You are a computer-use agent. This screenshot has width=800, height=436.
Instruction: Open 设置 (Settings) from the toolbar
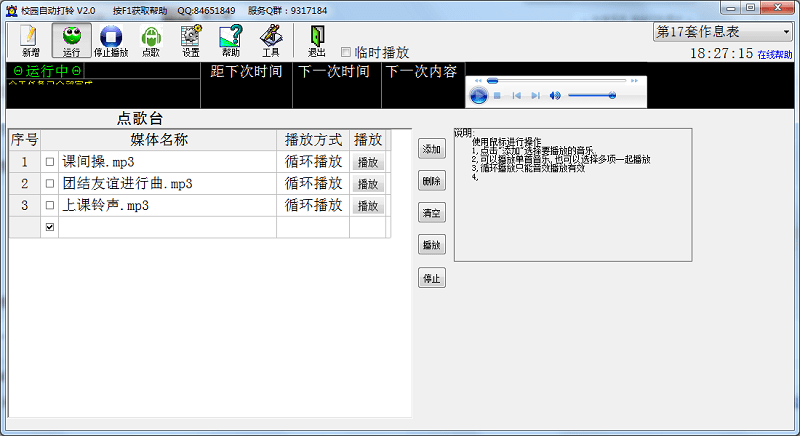190,40
